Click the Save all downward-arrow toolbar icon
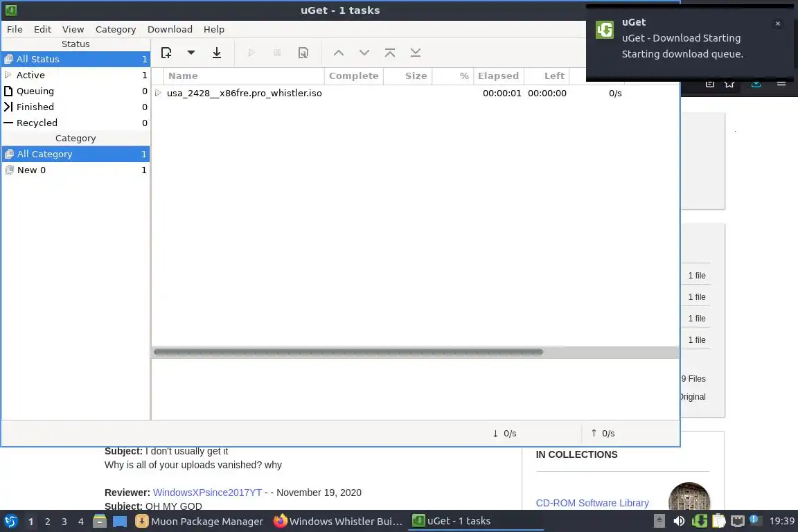The width and height of the screenshot is (798, 532). (x=217, y=53)
